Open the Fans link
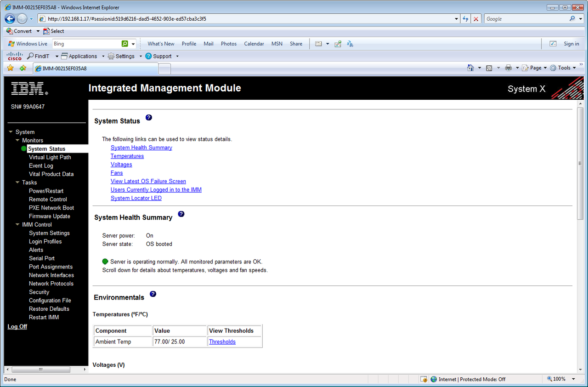The width and height of the screenshot is (588, 387). point(117,173)
